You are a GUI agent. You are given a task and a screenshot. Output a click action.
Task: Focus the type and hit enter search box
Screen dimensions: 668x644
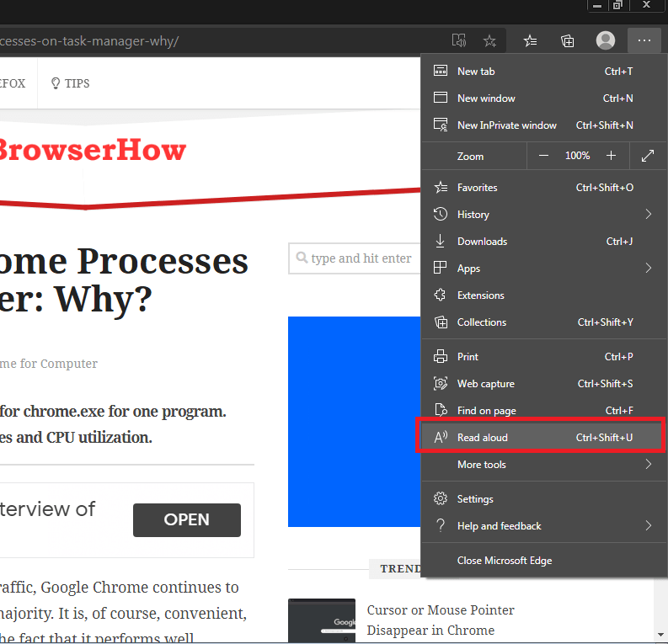355,258
